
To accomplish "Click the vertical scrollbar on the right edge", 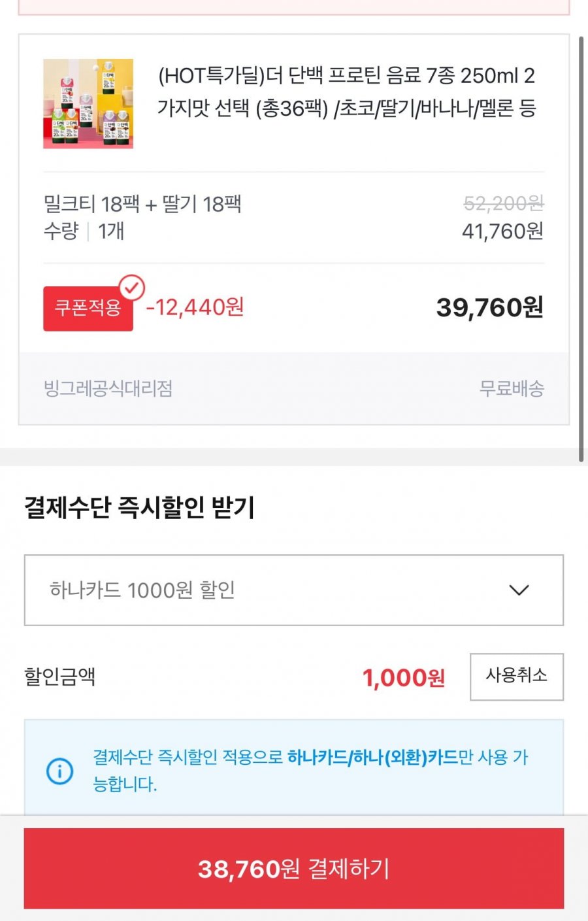I will click(581, 248).
